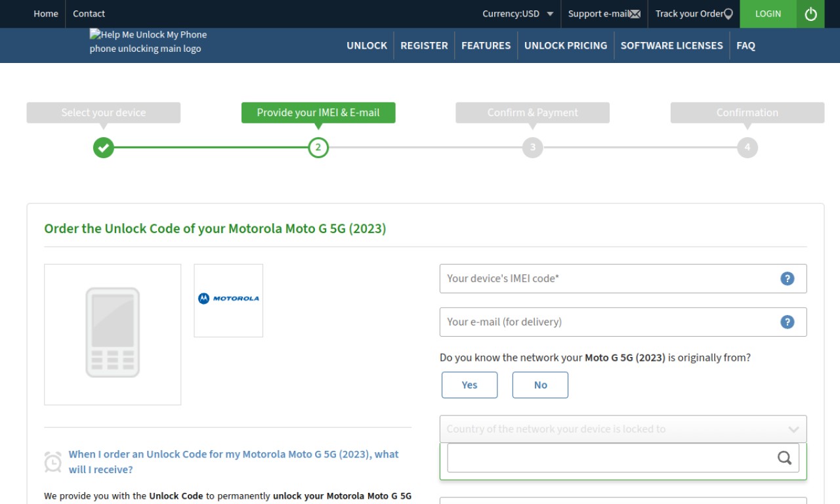Click the Confirm & Payment step label
This screenshot has height=504, width=840.
[533, 113]
